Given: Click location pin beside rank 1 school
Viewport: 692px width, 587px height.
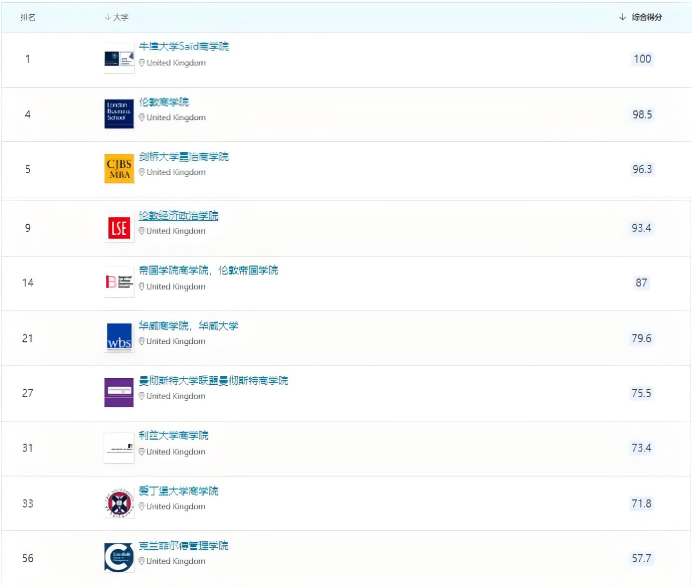Looking at the screenshot, I should [x=142, y=63].
